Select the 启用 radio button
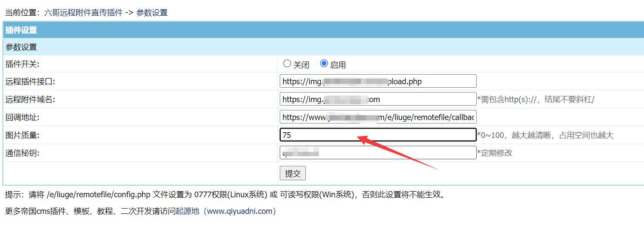This screenshot has height=230, width=644. [x=324, y=64]
